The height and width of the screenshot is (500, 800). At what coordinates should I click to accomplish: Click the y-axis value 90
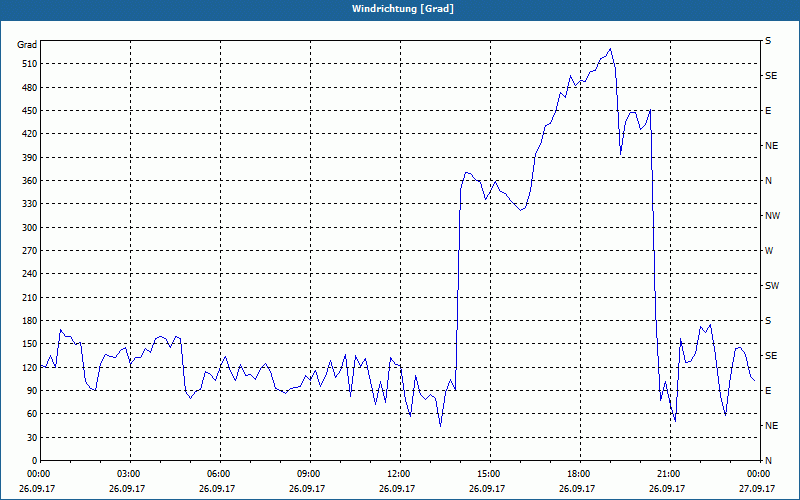tap(32, 391)
